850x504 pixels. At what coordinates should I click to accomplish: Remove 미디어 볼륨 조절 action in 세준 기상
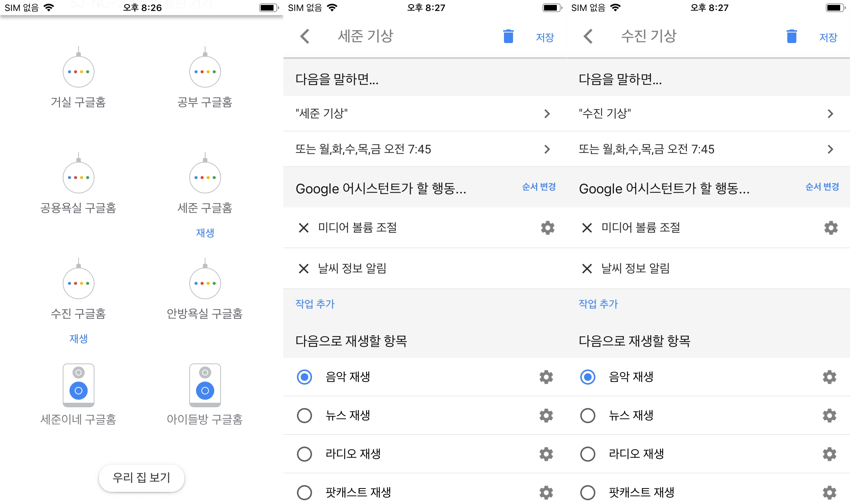[303, 228]
